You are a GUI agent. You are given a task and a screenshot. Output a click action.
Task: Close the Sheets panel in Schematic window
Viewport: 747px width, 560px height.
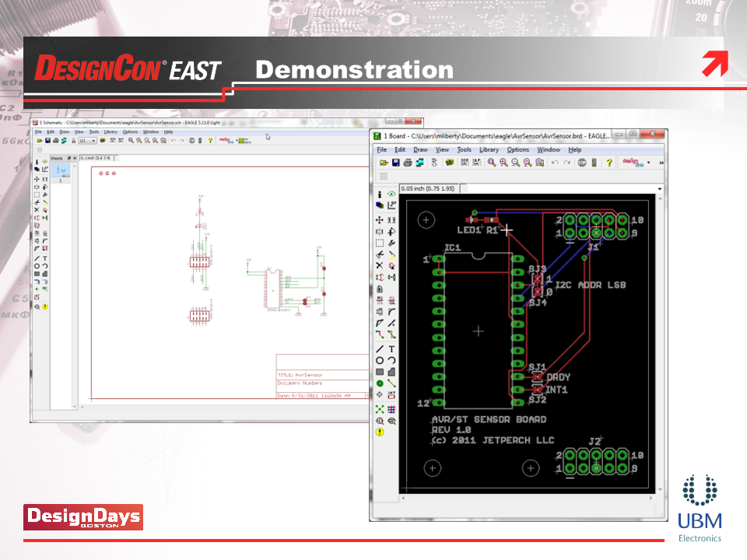click(x=75, y=158)
